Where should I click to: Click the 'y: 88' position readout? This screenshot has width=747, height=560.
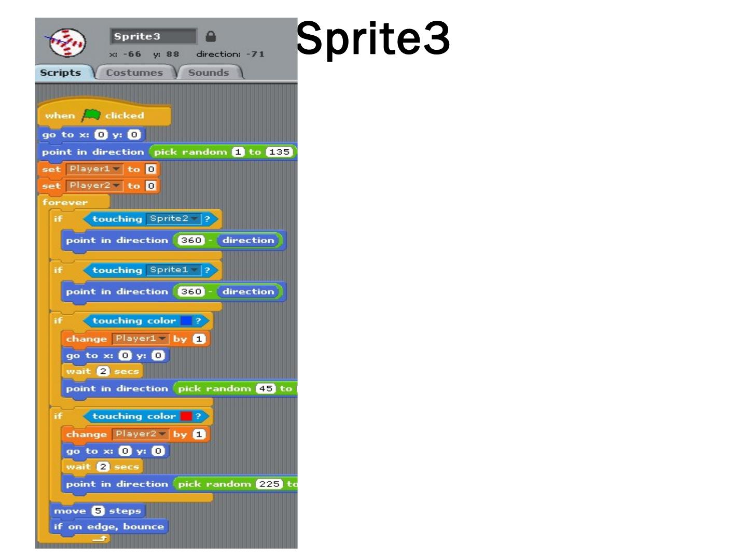click(166, 54)
